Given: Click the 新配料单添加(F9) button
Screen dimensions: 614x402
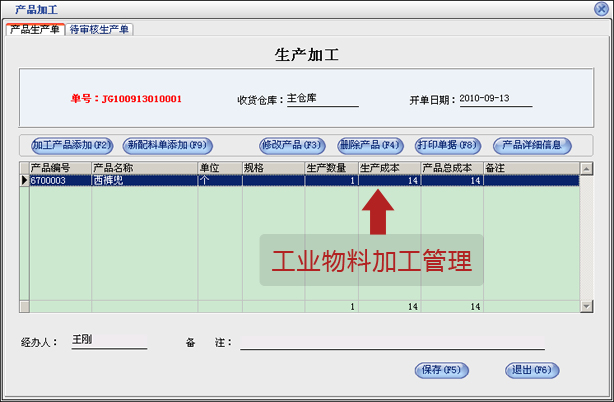Looking at the screenshot, I should click(166, 145).
